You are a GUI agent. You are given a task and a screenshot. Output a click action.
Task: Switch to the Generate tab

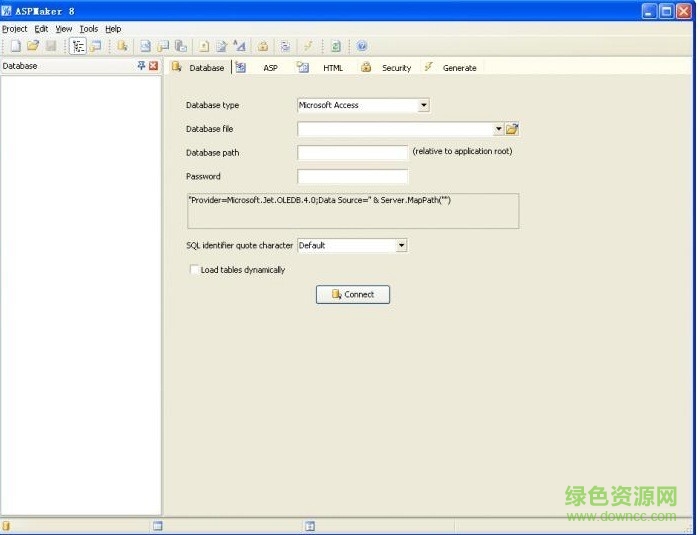click(x=459, y=68)
